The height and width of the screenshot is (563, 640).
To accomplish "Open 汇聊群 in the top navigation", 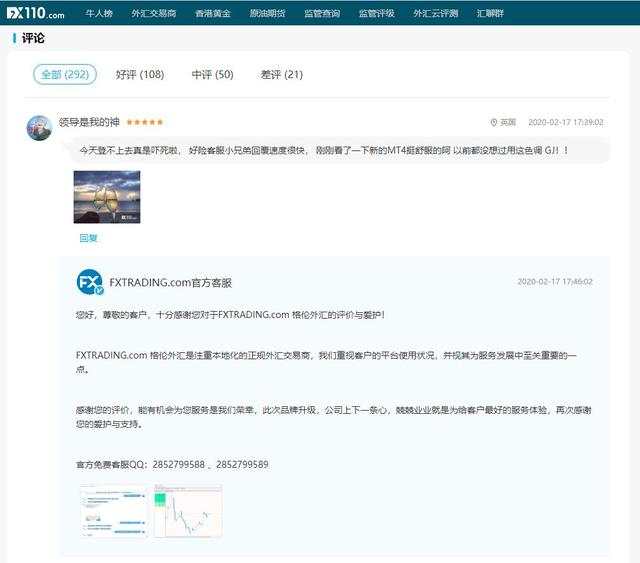I will click(490, 13).
